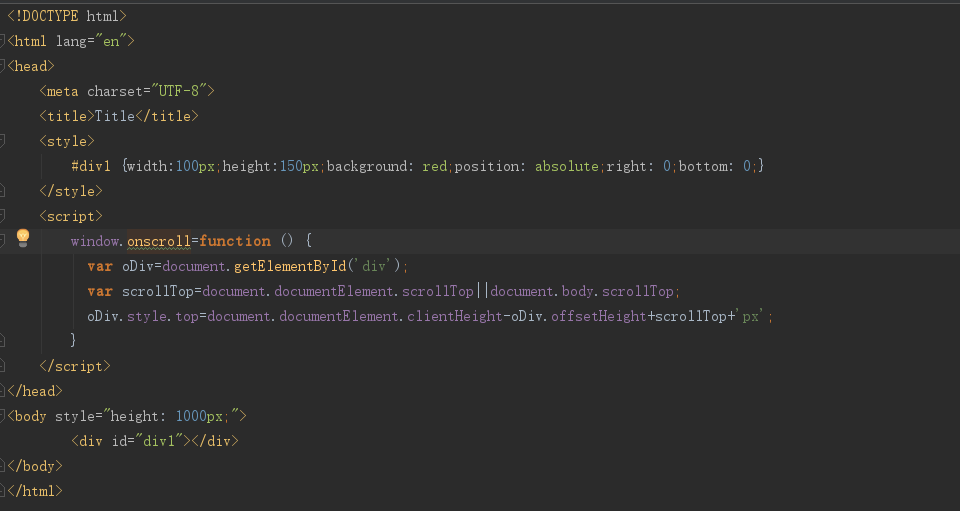Image resolution: width=960 pixels, height=511 pixels.
Task: Click the "en" lang attribute value
Action: coord(111,41)
